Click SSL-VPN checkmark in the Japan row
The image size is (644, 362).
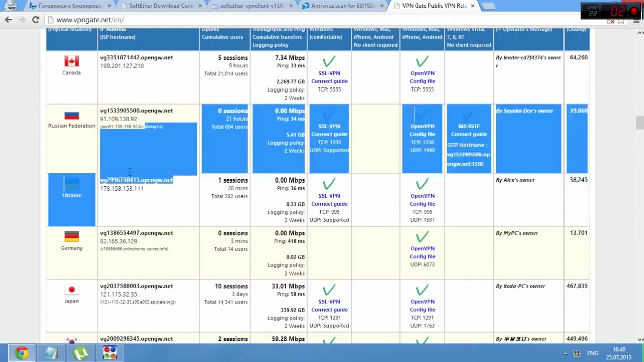pos(329,290)
